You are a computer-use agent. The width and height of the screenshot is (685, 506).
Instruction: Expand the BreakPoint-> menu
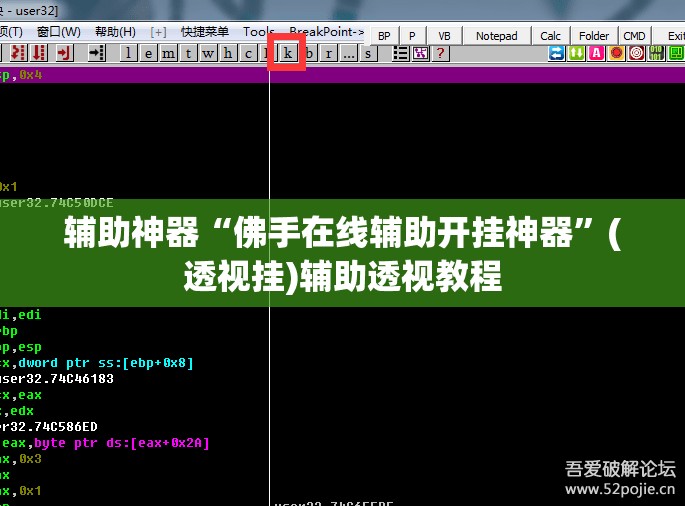[x=326, y=32]
